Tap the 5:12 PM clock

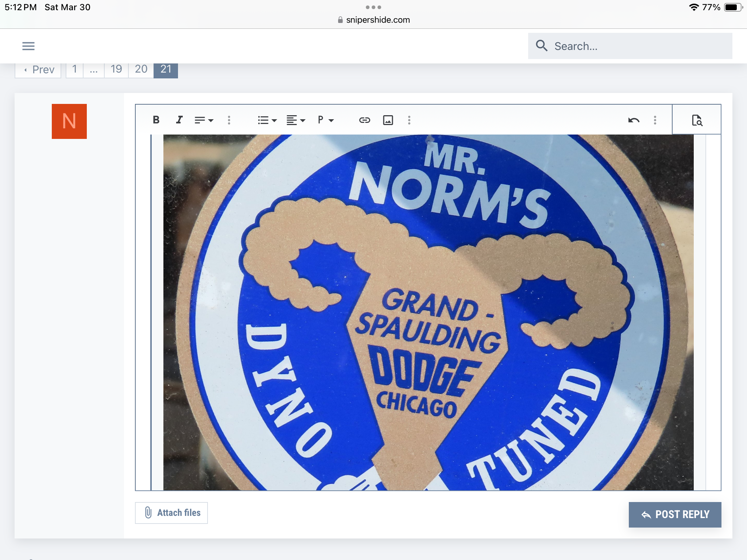tap(21, 7)
